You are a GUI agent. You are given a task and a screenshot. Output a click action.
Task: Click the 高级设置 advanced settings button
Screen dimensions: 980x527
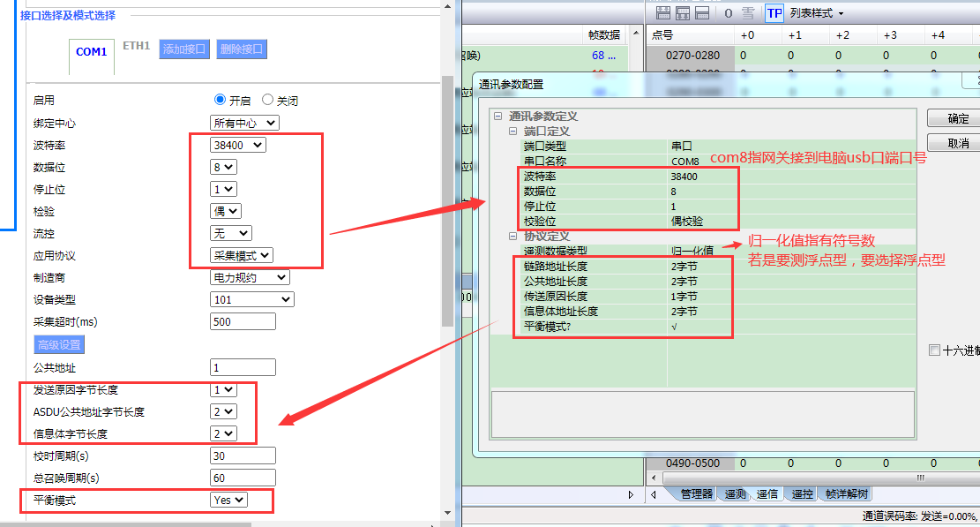tap(59, 344)
